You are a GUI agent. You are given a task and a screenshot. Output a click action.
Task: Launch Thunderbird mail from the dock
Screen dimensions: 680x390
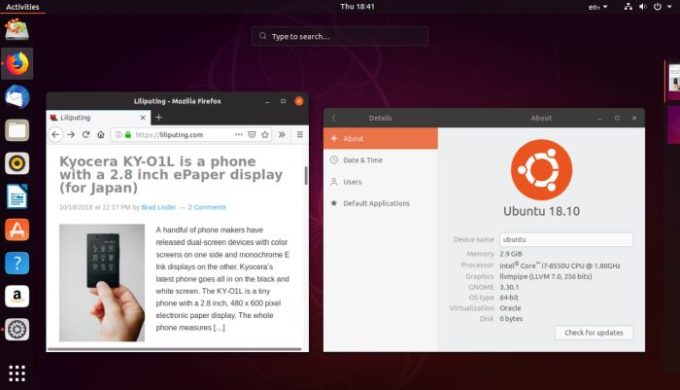[x=17, y=97]
